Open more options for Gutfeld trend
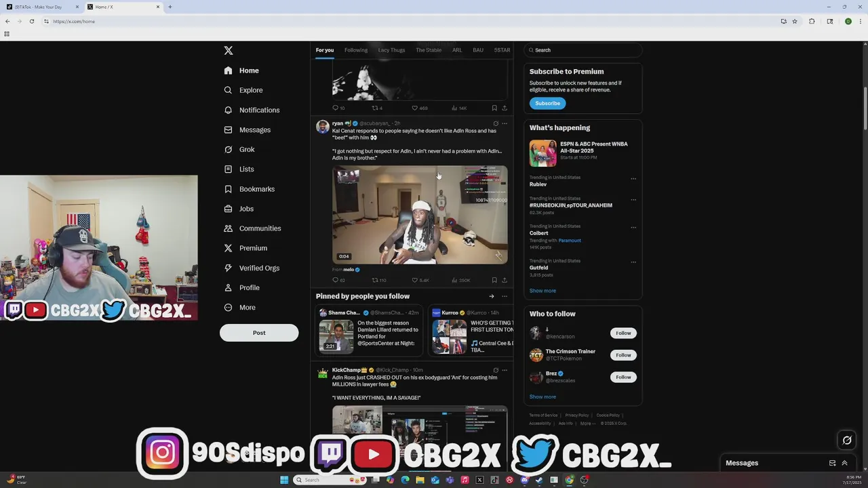This screenshot has height=488, width=868. [633, 262]
